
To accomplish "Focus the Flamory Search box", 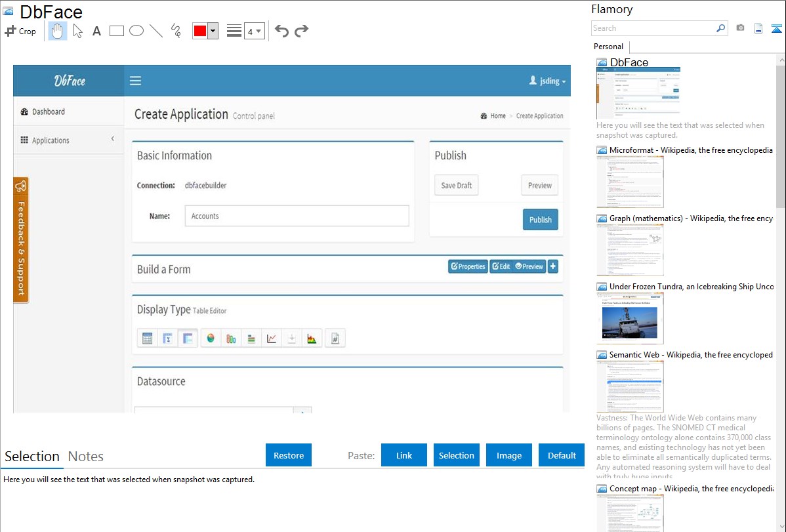I will pyautogui.click(x=653, y=28).
